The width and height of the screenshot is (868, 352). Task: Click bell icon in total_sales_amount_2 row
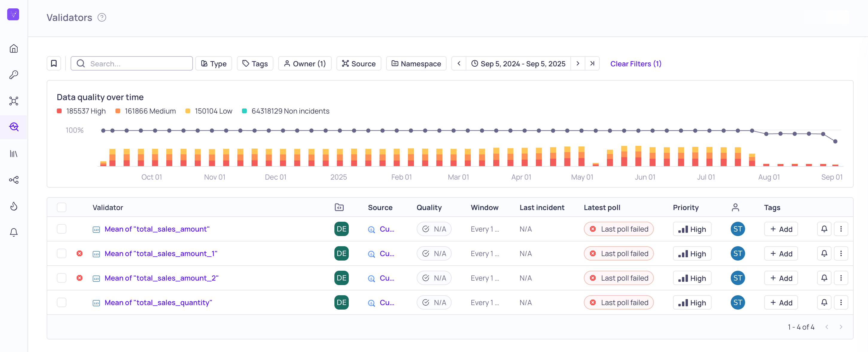point(824,278)
